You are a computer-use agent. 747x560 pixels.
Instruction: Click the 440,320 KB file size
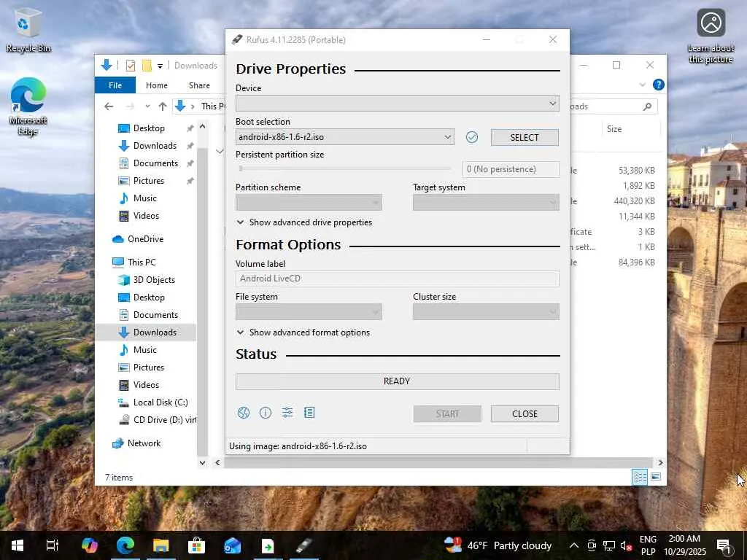634,201
